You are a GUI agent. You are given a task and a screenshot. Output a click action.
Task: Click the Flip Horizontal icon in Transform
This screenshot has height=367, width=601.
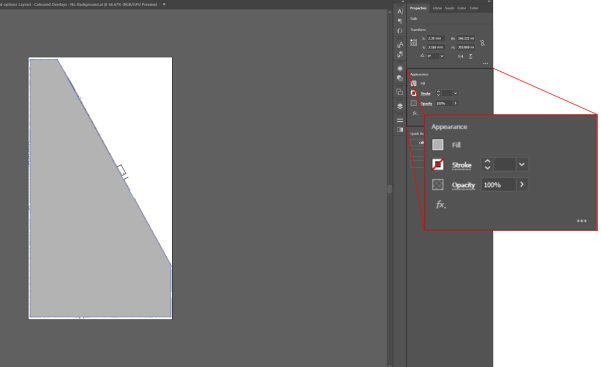tap(460, 56)
